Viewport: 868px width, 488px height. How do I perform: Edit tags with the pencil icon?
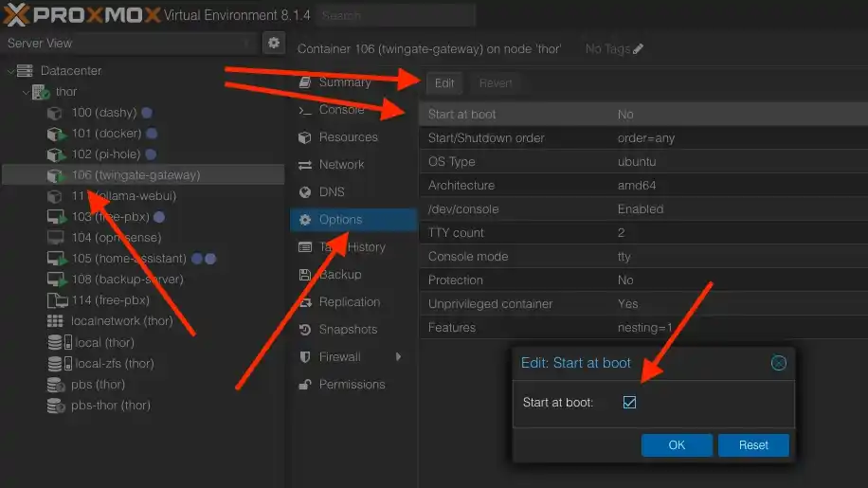[x=638, y=49]
